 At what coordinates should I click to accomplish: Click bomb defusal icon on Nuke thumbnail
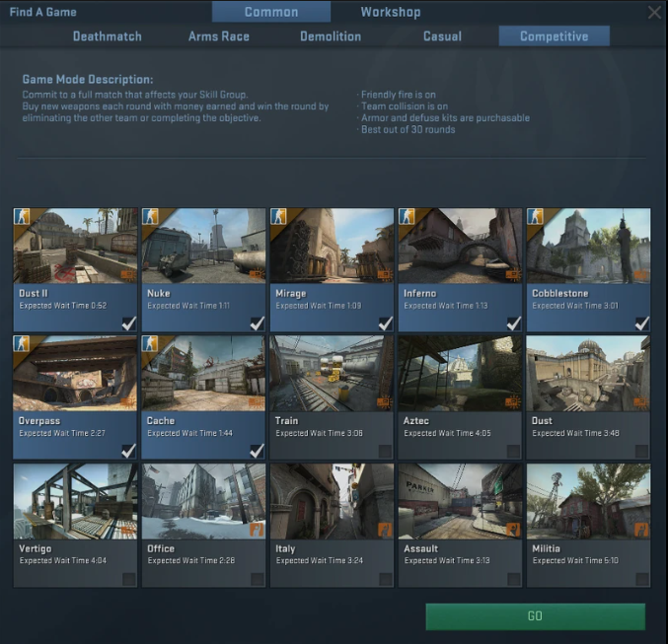257,275
